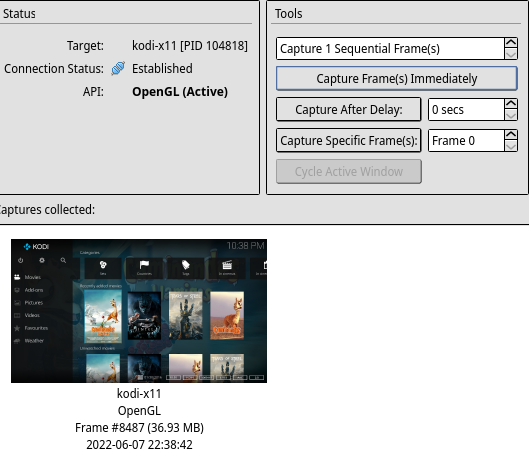Click the OpenGL label under the thumbnail
Screen dimensions: 529x463
point(139,411)
